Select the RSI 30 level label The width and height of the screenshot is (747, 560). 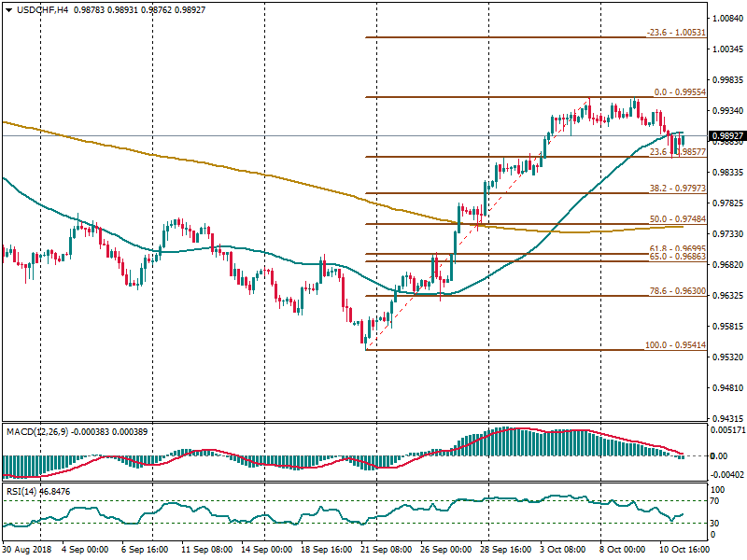714,524
